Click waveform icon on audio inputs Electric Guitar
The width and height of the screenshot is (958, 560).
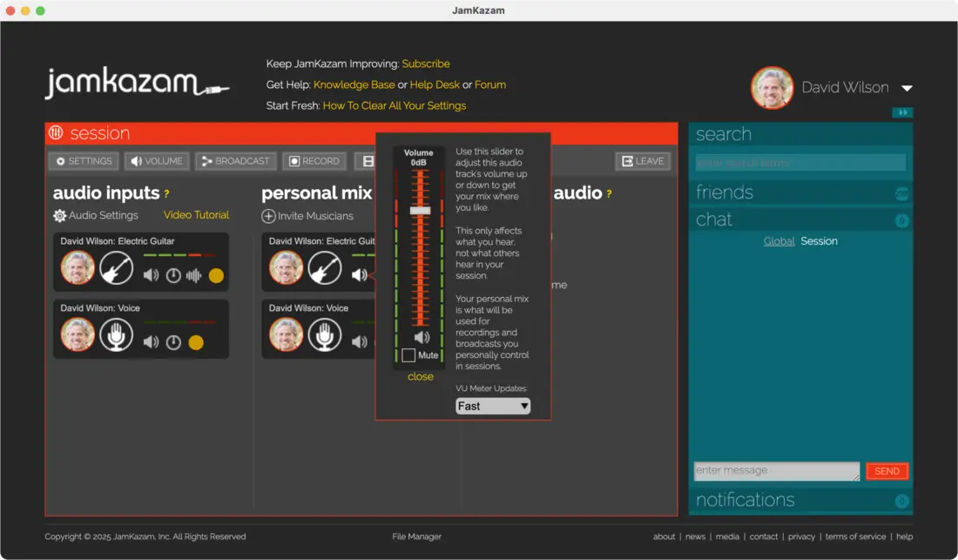[x=193, y=276]
